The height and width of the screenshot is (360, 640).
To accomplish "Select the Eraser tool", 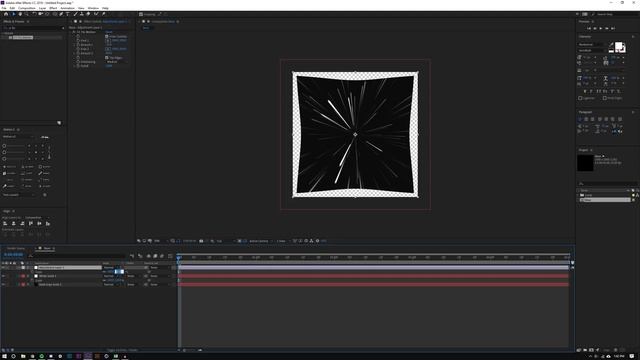I will point(88,14).
